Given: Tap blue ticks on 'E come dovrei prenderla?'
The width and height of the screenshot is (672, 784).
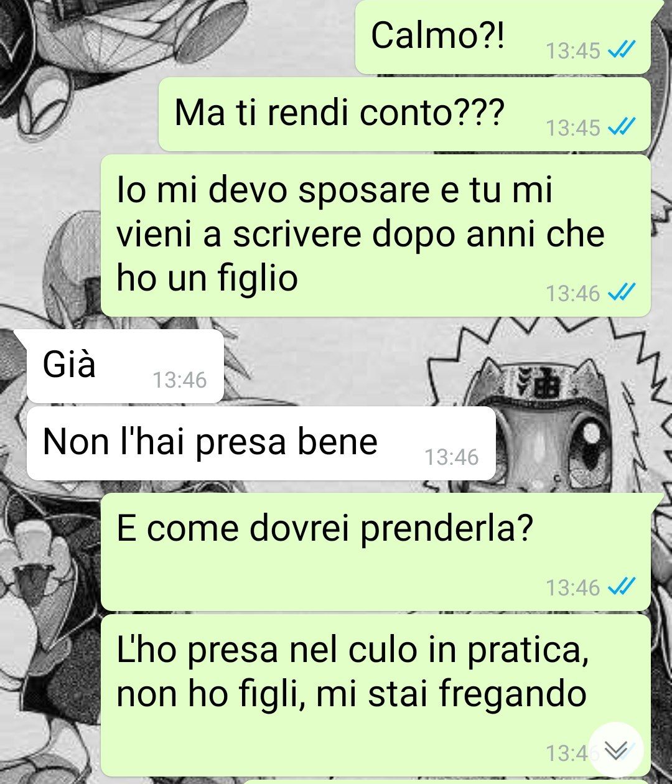Looking at the screenshot, I should (622, 587).
